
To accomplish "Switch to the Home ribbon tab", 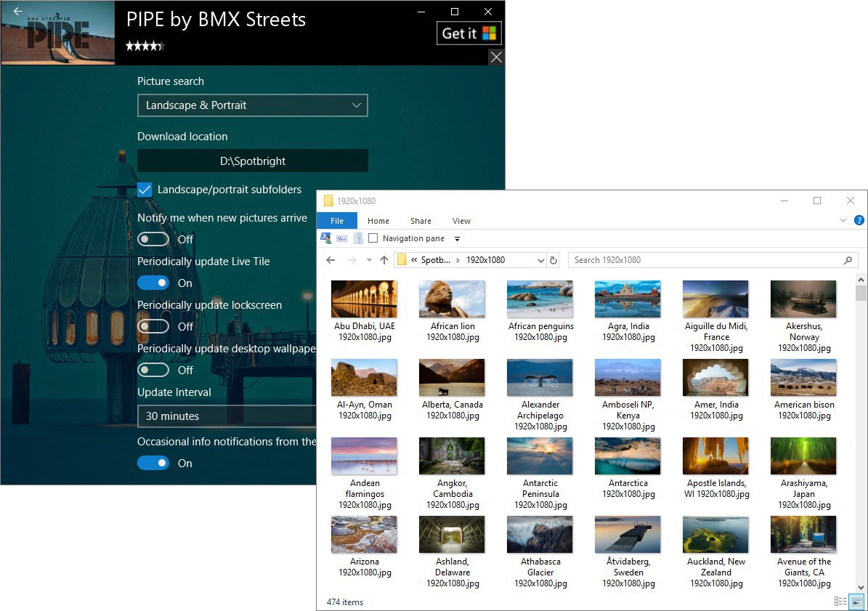I will coord(378,221).
